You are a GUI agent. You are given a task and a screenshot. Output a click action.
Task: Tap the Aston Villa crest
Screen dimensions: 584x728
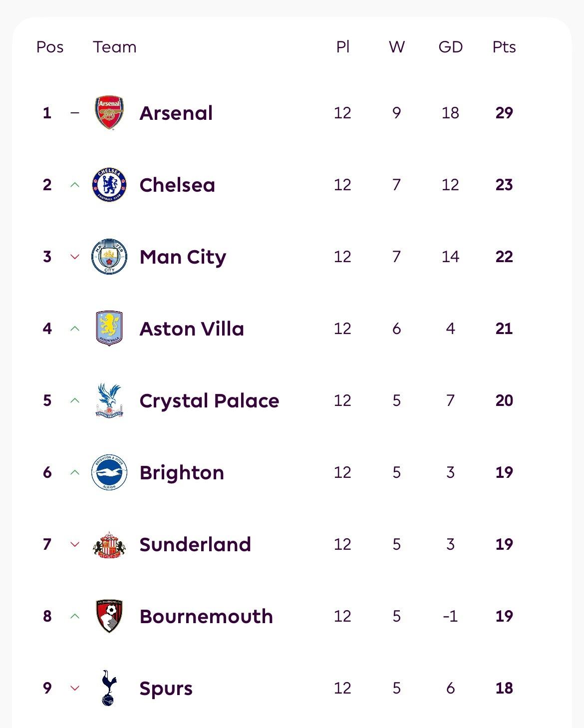pyautogui.click(x=109, y=329)
